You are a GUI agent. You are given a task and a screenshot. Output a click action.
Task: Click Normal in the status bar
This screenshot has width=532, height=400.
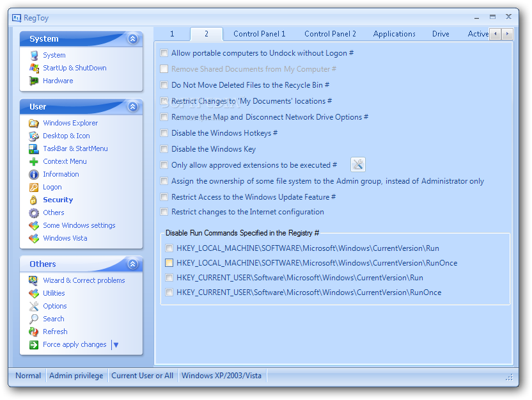coord(28,376)
